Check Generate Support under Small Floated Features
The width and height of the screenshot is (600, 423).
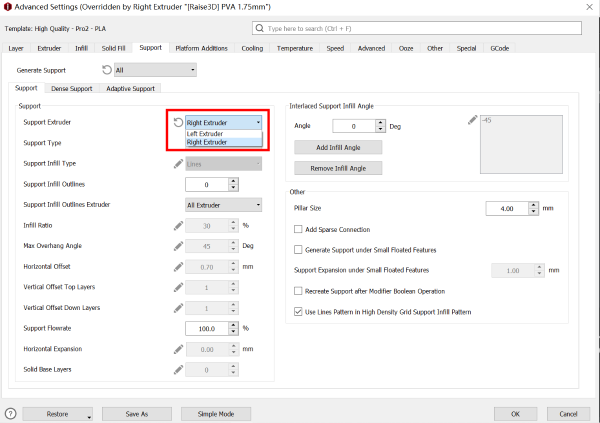point(298,249)
